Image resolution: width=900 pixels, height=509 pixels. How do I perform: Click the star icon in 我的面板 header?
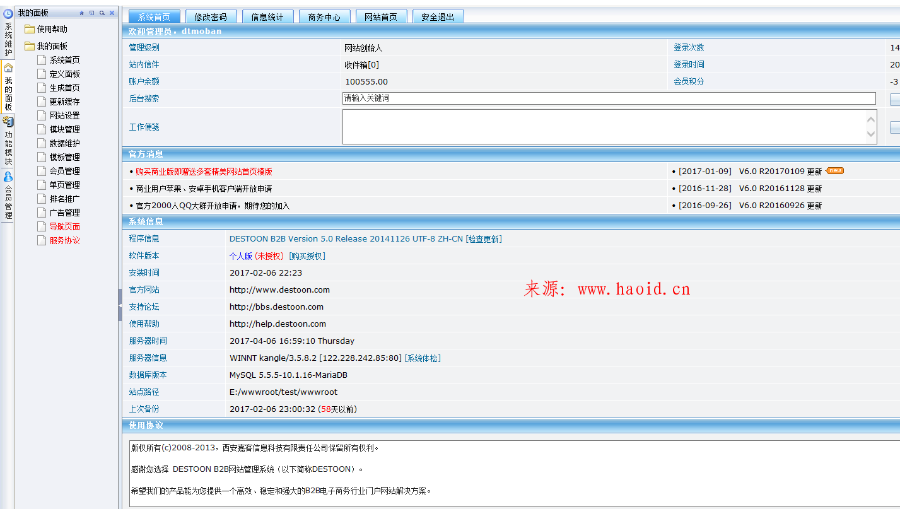click(x=82, y=13)
